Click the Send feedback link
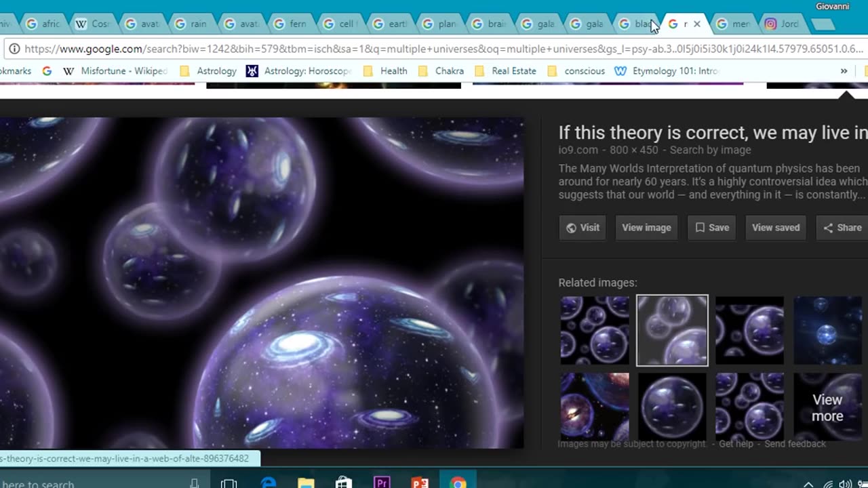 [795, 444]
